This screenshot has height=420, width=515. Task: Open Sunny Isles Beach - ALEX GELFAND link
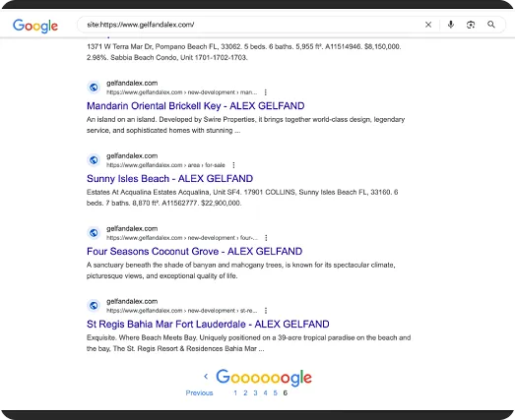pyautogui.click(x=169, y=179)
